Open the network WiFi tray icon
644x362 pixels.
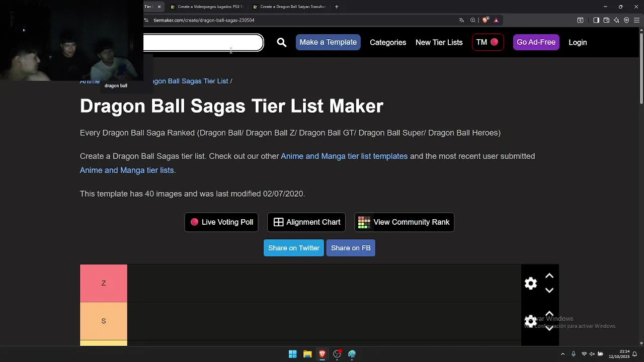click(x=584, y=354)
